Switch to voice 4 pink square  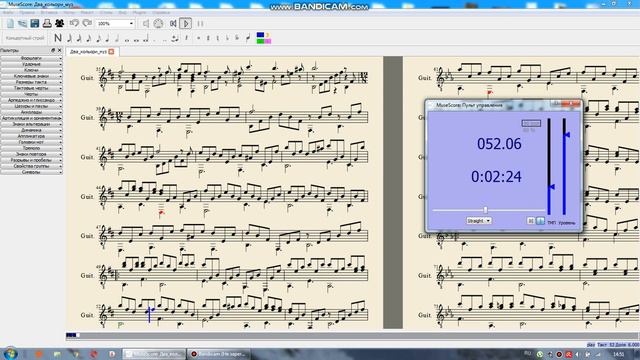[268, 41]
